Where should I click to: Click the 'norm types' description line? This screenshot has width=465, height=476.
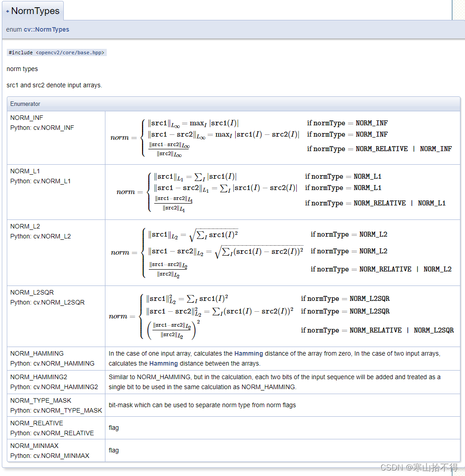[x=22, y=69]
